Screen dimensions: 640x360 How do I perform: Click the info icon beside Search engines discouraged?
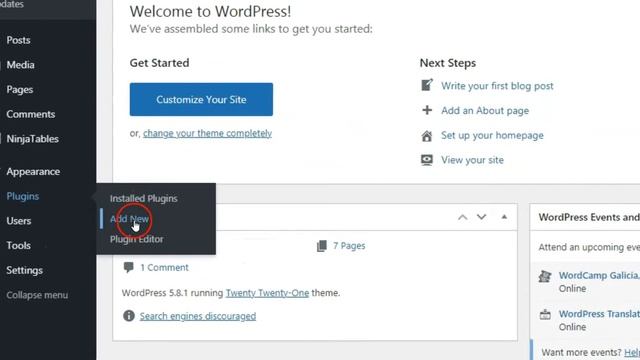(129, 316)
